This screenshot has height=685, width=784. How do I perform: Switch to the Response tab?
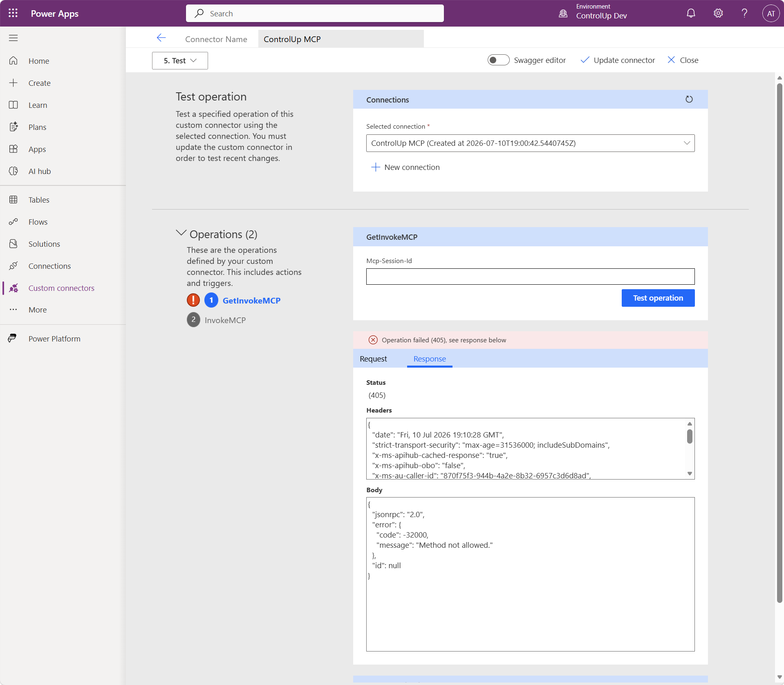click(430, 359)
